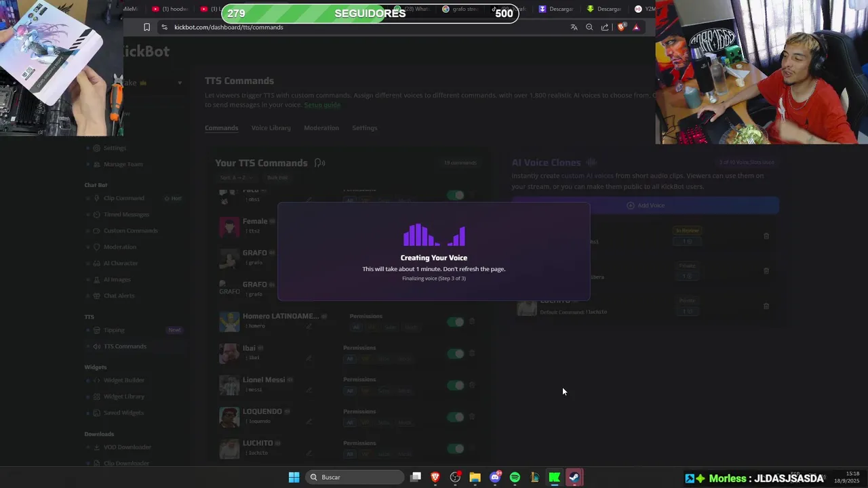The image size is (868, 488).
Task: Select All permission for Ibai
Action: coord(350,359)
